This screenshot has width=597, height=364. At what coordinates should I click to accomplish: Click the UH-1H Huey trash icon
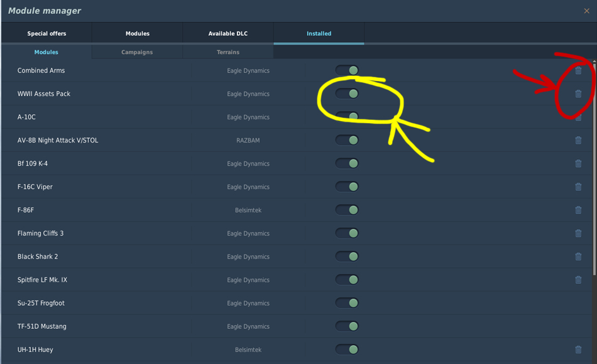[x=578, y=350]
